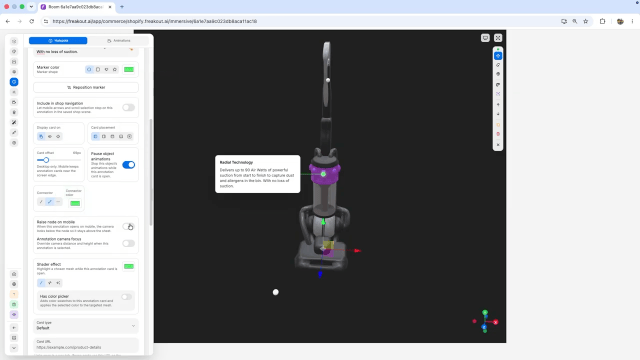Viewport: 640px width, 360px height.
Task: Select the star marker shape
Action: tap(115, 69)
